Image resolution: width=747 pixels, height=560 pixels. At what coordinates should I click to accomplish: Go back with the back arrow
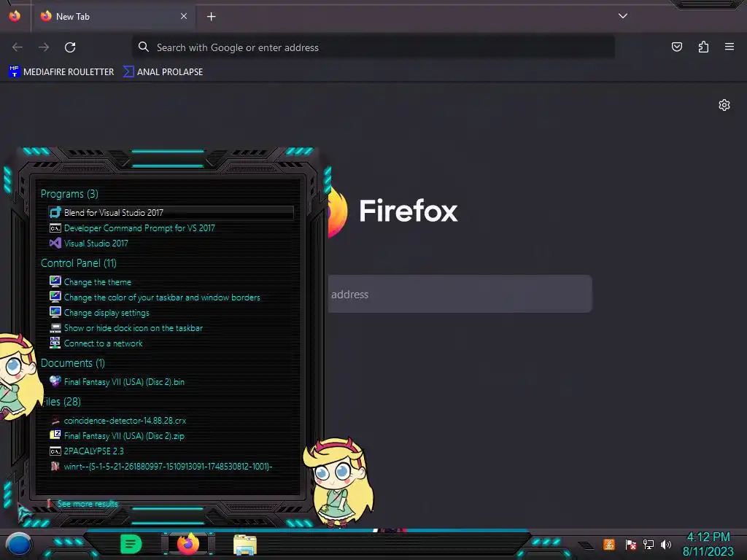point(18,47)
